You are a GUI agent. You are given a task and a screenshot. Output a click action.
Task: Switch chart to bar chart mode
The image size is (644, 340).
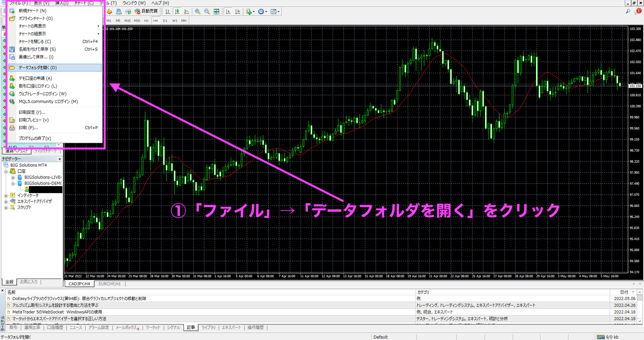(168, 11)
